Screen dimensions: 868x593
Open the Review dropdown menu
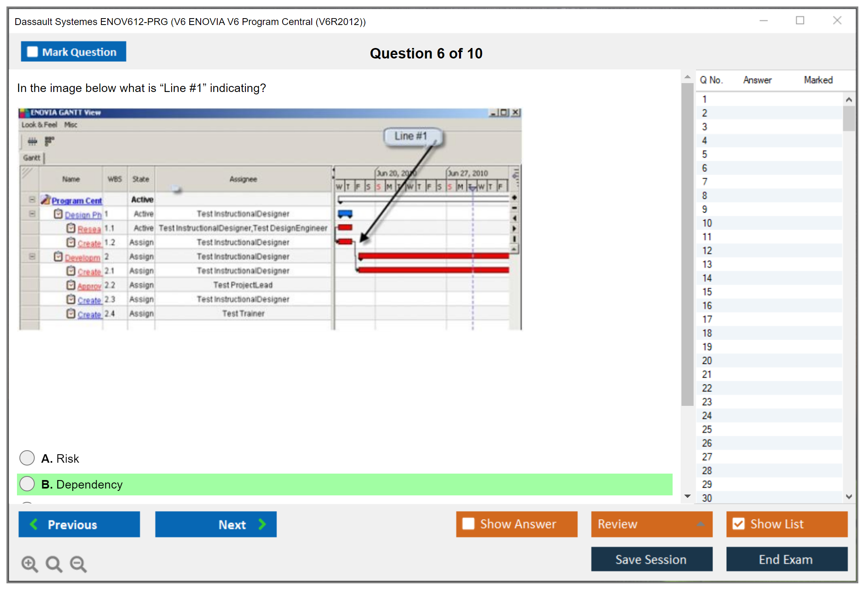coord(651,524)
